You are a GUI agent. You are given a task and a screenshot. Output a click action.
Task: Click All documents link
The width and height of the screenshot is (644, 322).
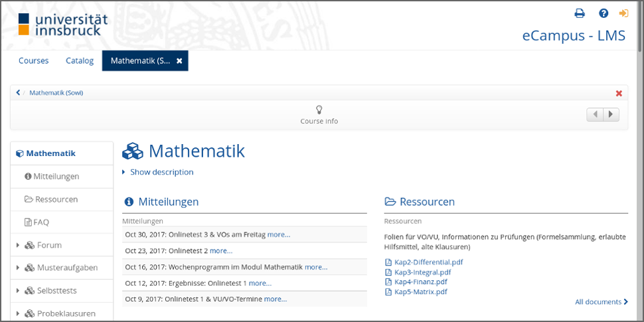pyautogui.click(x=602, y=302)
